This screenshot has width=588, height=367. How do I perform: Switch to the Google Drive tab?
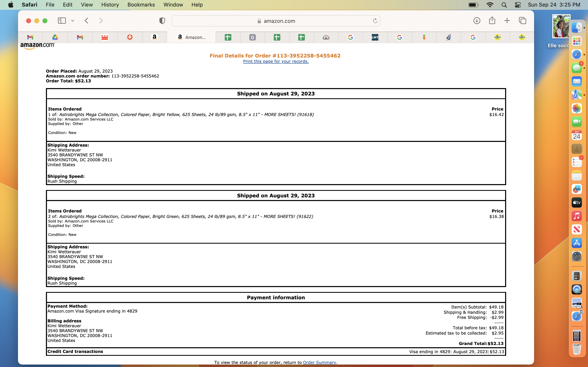click(x=55, y=37)
